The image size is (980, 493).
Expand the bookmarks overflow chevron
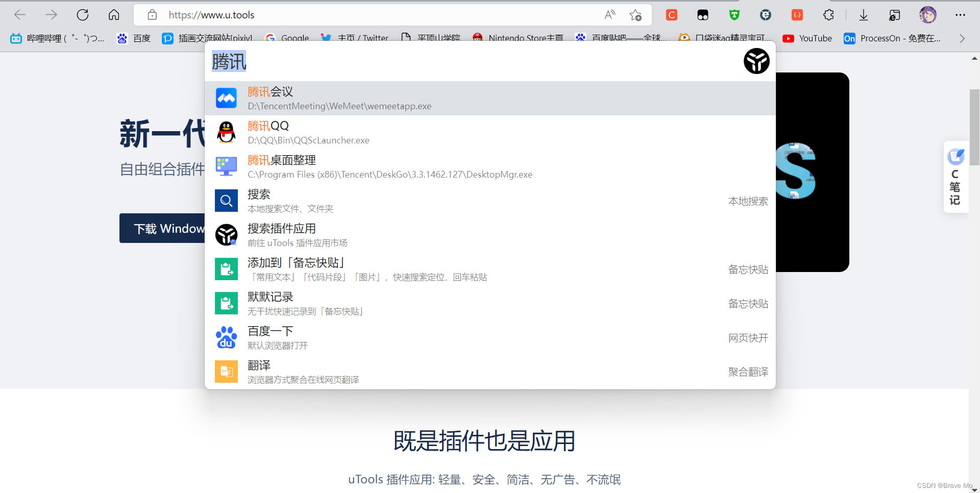[x=962, y=38]
